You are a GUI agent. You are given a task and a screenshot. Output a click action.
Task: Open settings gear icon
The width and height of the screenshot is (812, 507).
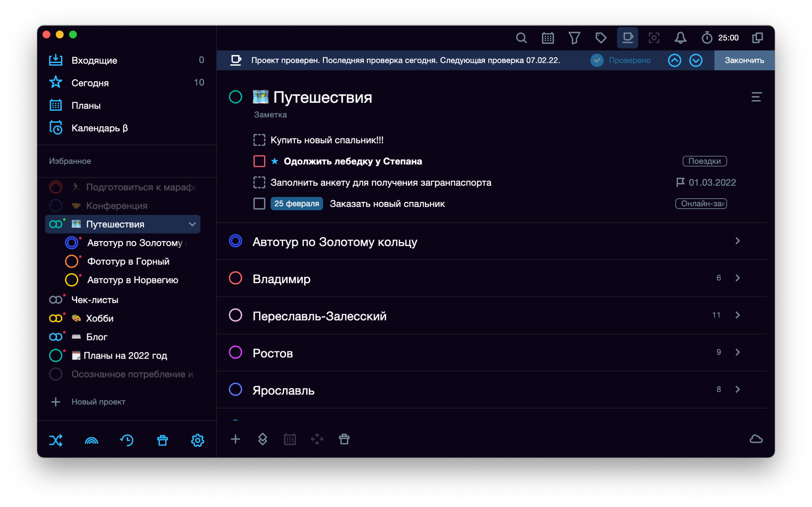pos(198,440)
